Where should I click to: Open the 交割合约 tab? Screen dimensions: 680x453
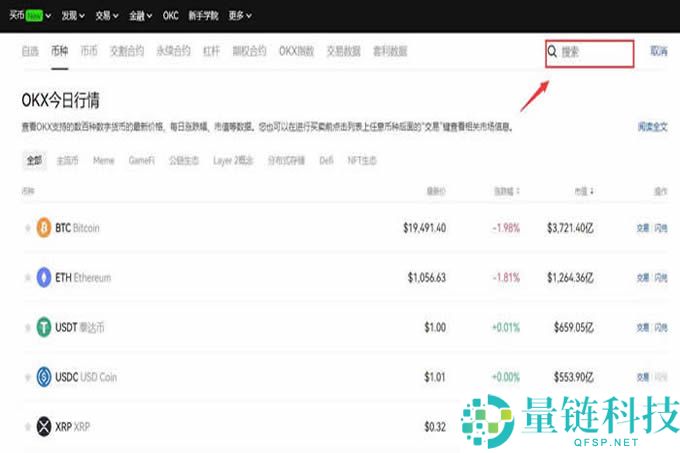[127, 51]
